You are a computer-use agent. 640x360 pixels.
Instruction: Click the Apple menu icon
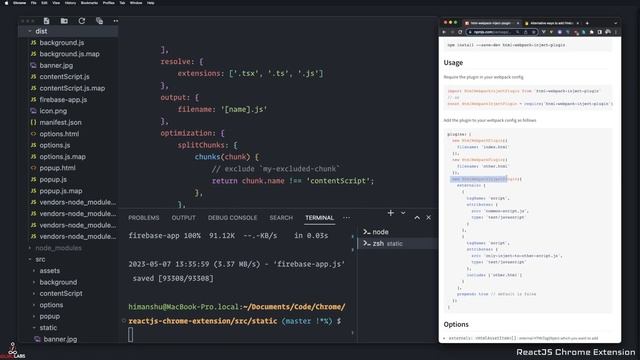point(6,3)
